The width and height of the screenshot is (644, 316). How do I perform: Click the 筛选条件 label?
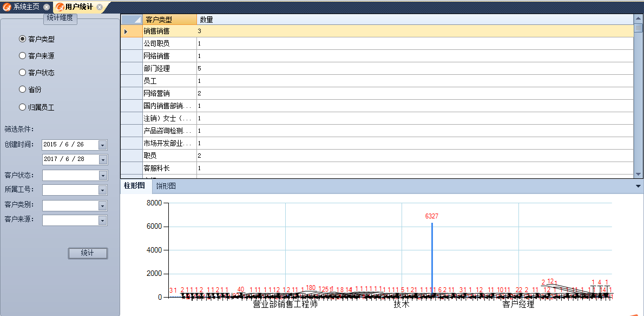[19, 129]
